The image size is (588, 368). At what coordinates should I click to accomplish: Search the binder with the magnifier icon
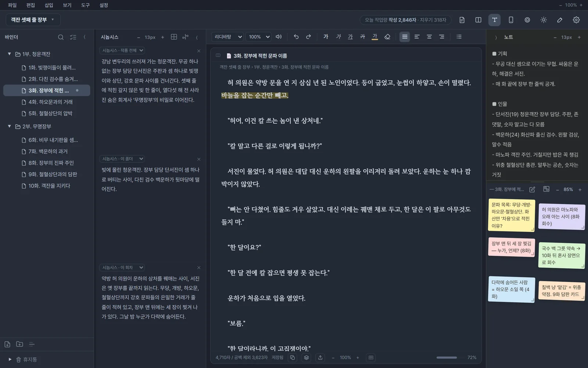coord(61,37)
